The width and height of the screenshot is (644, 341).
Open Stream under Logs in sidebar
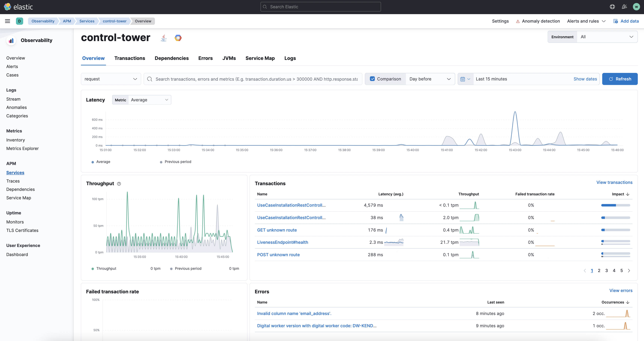tap(13, 99)
